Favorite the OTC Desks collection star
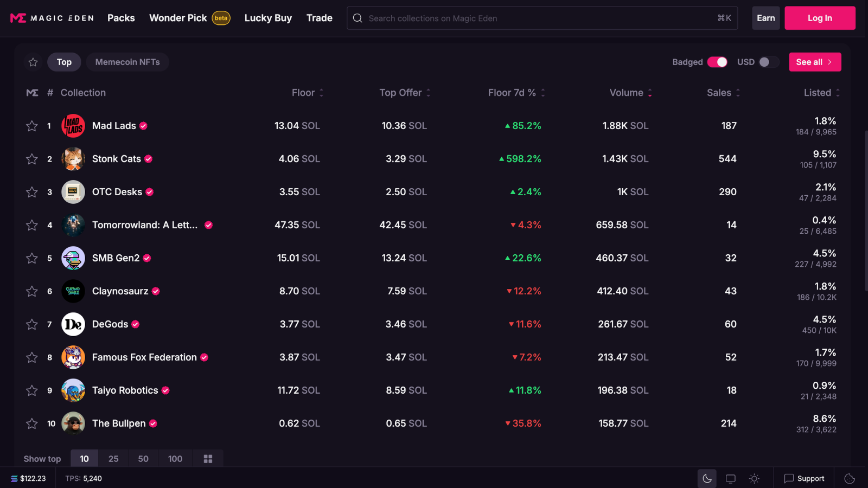The height and width of the screenshot is (488, 868). tap(32, 192)
